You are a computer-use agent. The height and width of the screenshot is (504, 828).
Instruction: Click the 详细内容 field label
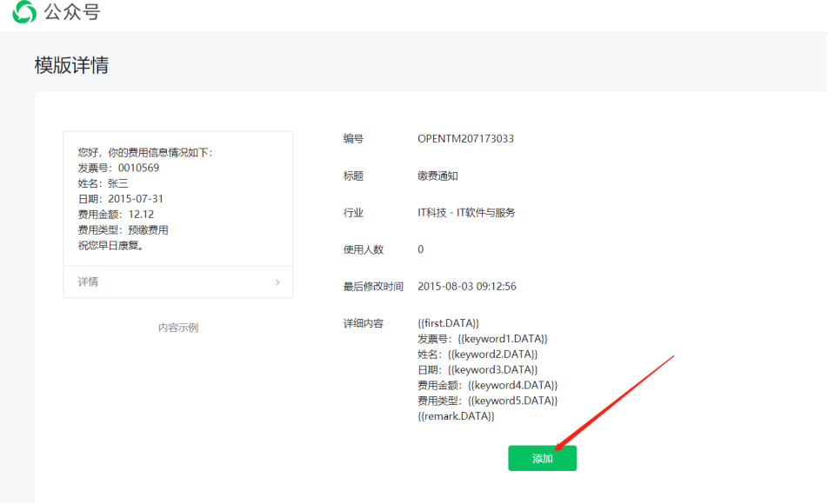click(x=364, y=323)
